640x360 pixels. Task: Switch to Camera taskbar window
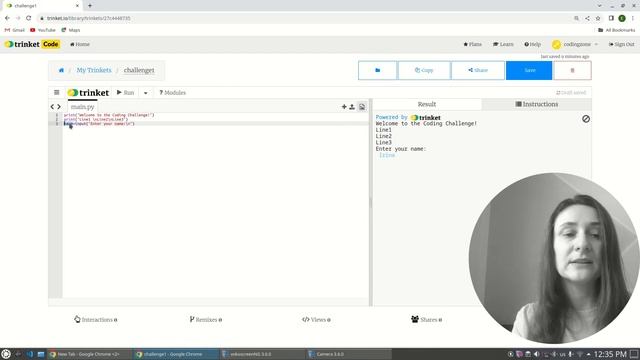[x=348, y=354]
